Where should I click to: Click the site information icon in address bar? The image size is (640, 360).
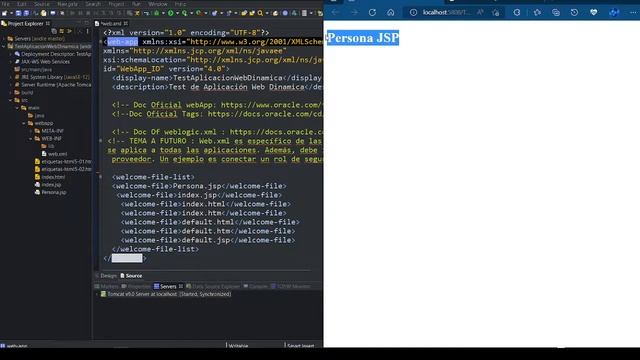pos(413,12)
